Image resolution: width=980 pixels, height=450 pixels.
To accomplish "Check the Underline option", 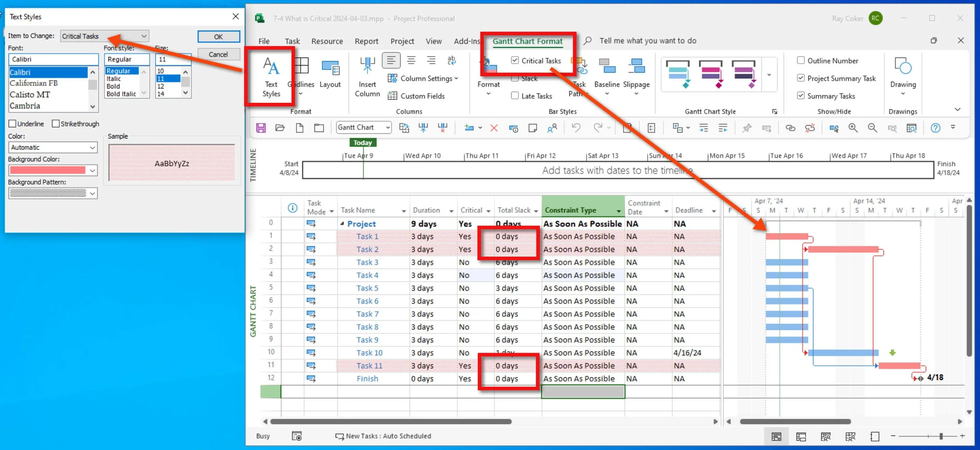I will click(13, 124).
